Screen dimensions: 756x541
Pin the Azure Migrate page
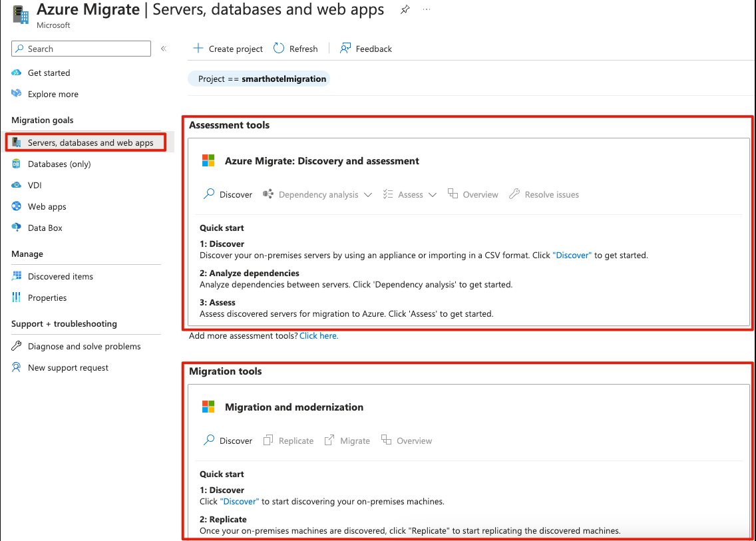click(405, 10)
